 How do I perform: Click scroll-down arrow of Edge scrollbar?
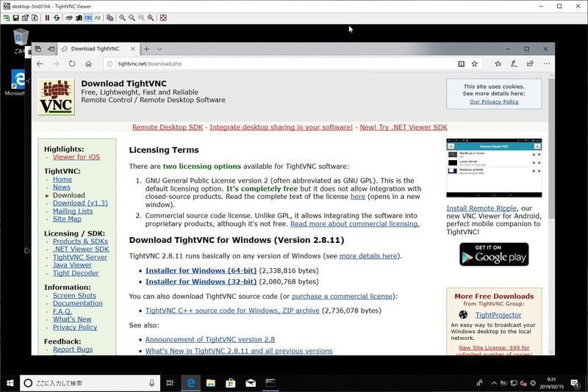[x=551, y=352]
